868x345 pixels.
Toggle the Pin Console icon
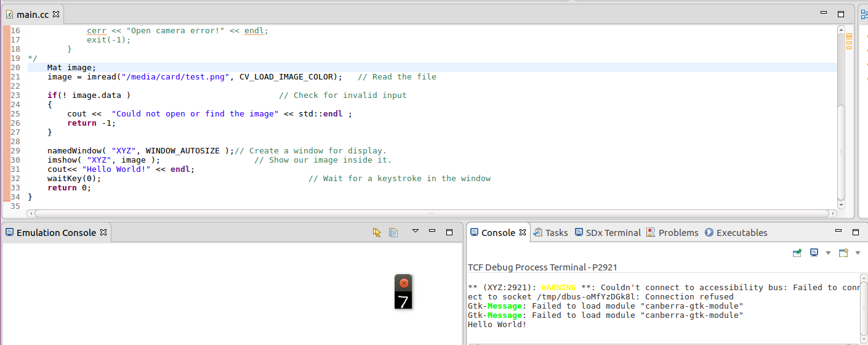797,253
